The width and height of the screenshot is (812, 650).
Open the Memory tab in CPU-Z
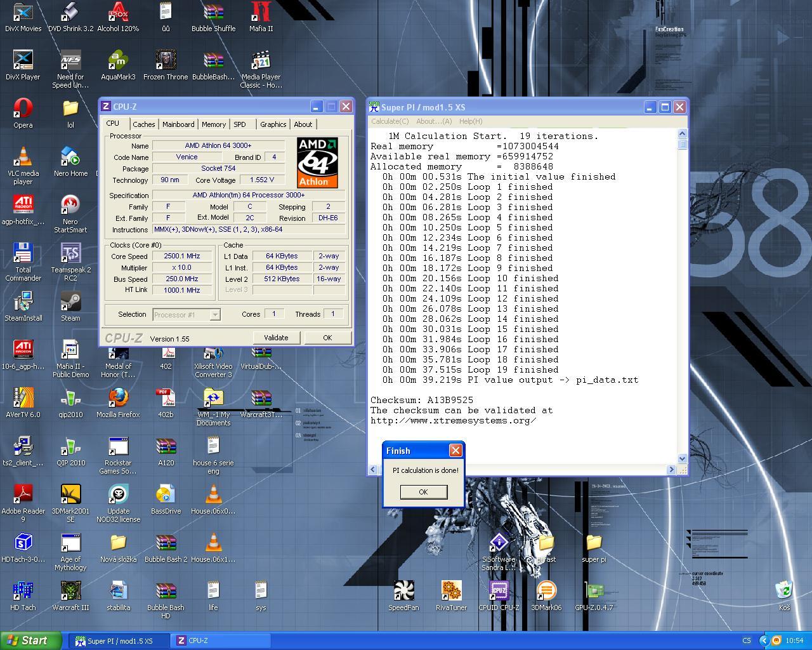[214, 124]
